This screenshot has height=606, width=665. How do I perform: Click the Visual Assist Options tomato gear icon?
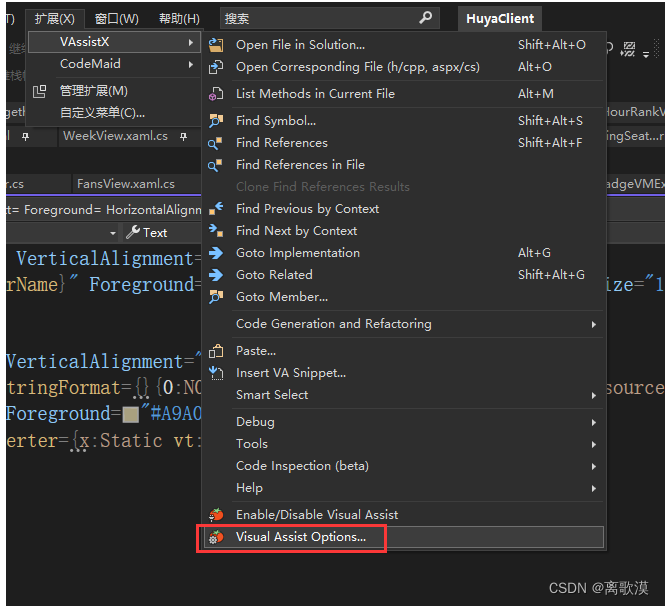[216, 537]
